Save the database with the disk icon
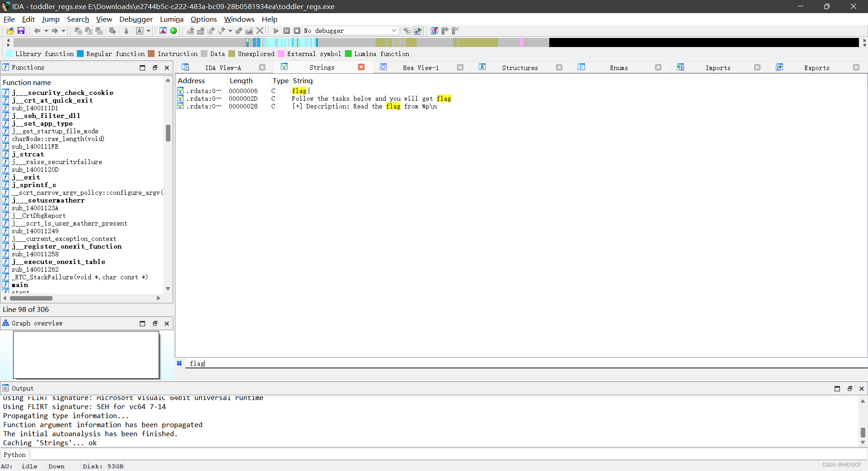The height and width of the screenshot is (471, 868). click(x=21, y=31)
